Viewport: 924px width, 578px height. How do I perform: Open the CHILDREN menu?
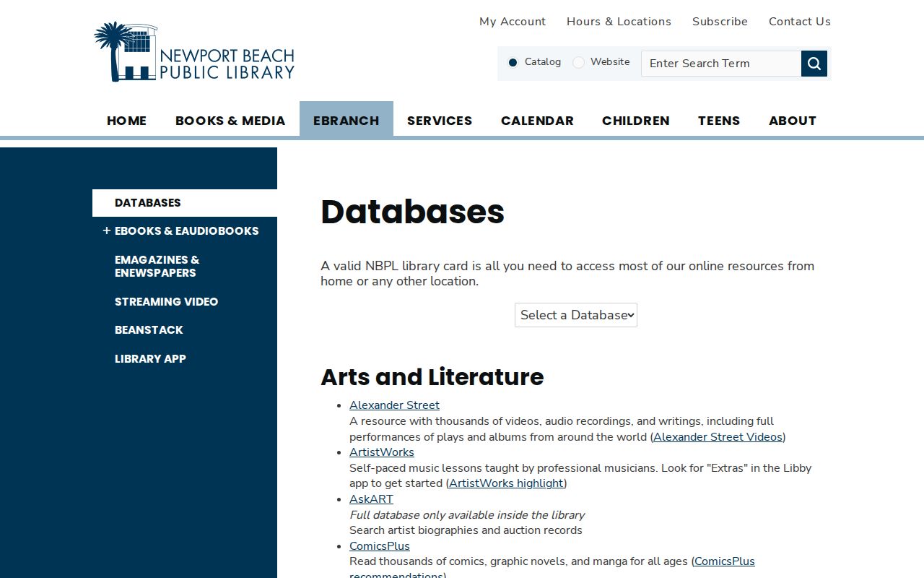coord(636,121)
